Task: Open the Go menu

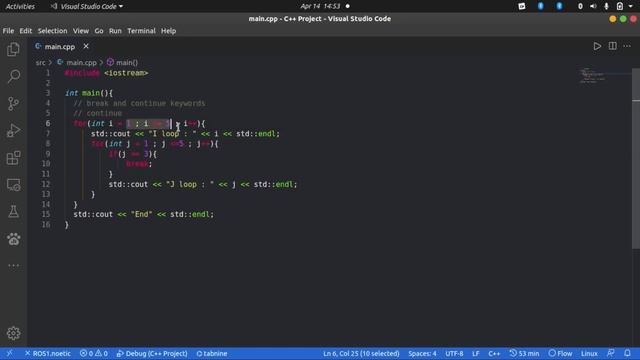Action: [x=99, y=31]
